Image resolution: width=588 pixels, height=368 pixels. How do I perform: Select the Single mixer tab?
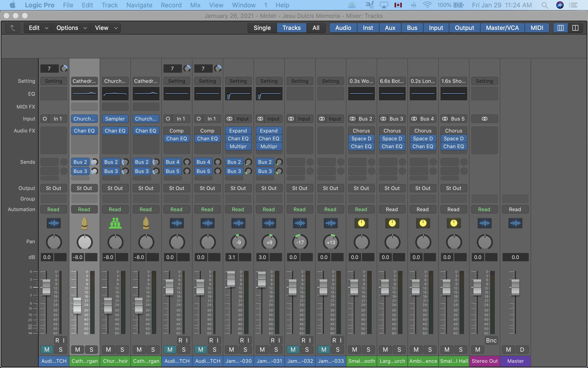[262, 28]
